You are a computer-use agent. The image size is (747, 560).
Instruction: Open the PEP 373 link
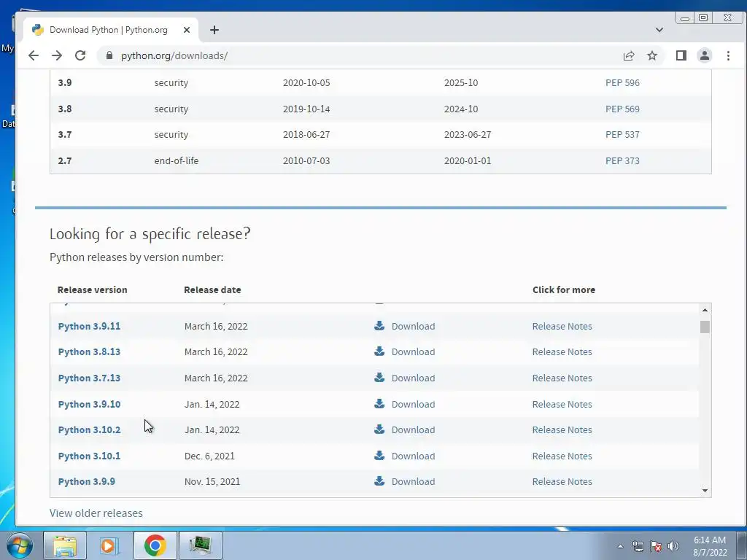tap(622, 161)
